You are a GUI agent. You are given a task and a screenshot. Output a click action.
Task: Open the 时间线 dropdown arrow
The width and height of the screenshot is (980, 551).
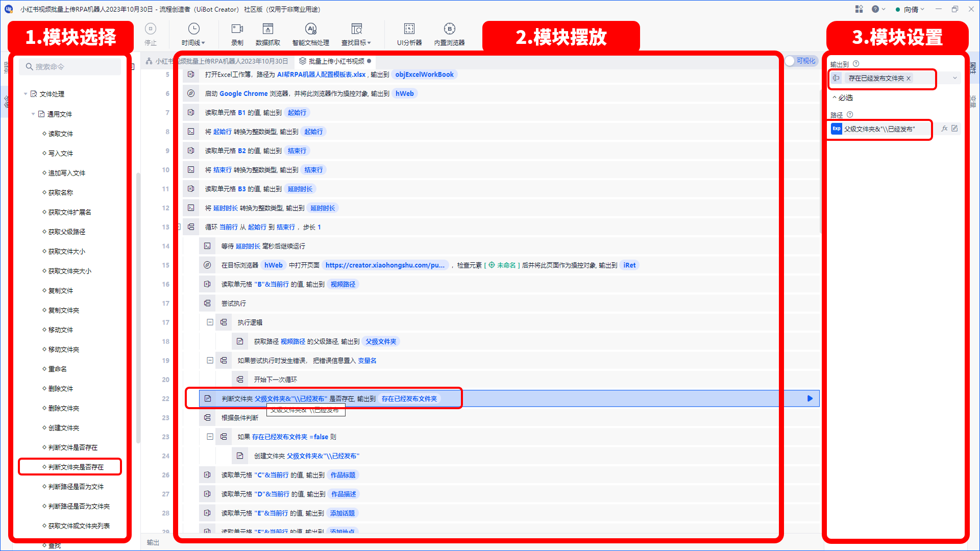click(203, 43)
